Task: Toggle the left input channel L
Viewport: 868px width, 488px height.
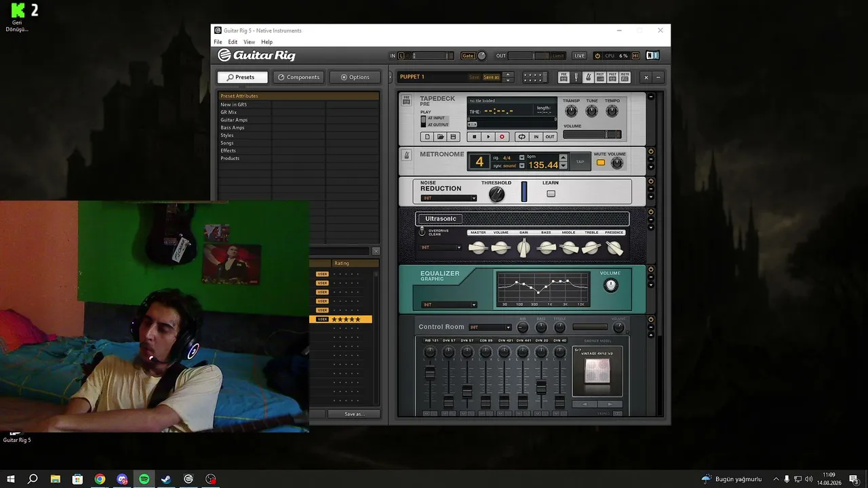Action: point(401,56)
